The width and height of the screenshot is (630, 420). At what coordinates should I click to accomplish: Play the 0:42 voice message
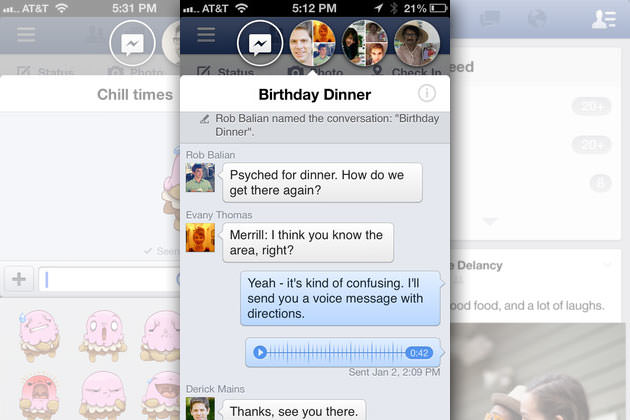(x=261, y=352)
